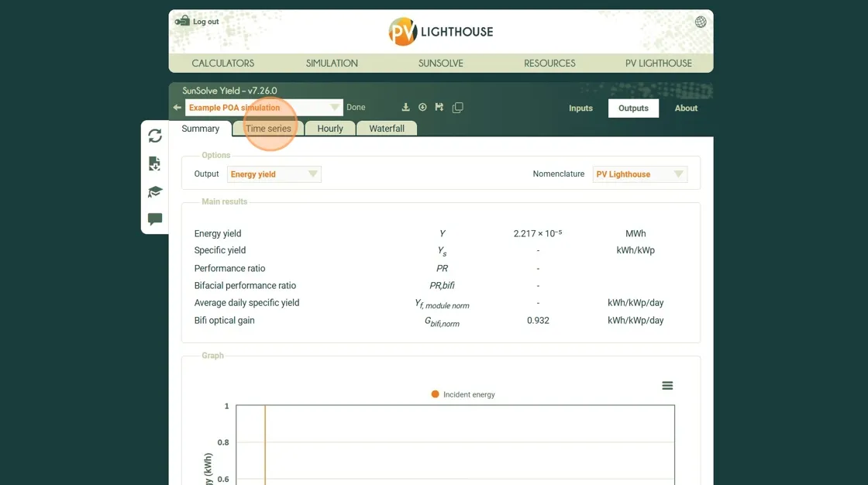Image resolution: width=868 pixels, height=485 pixels.
Task: Click the download arrow icon in toolbar
Action: click(405, 108)
